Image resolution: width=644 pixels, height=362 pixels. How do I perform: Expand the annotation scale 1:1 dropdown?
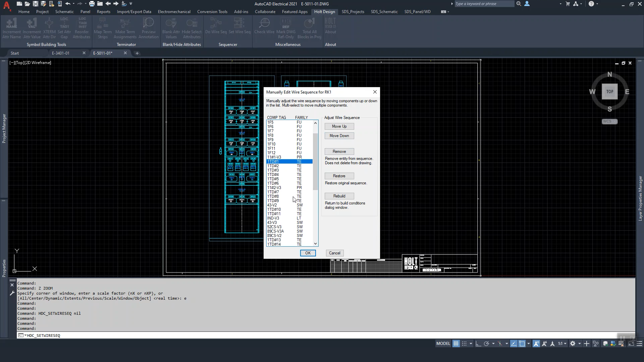(x=562, y=344)
